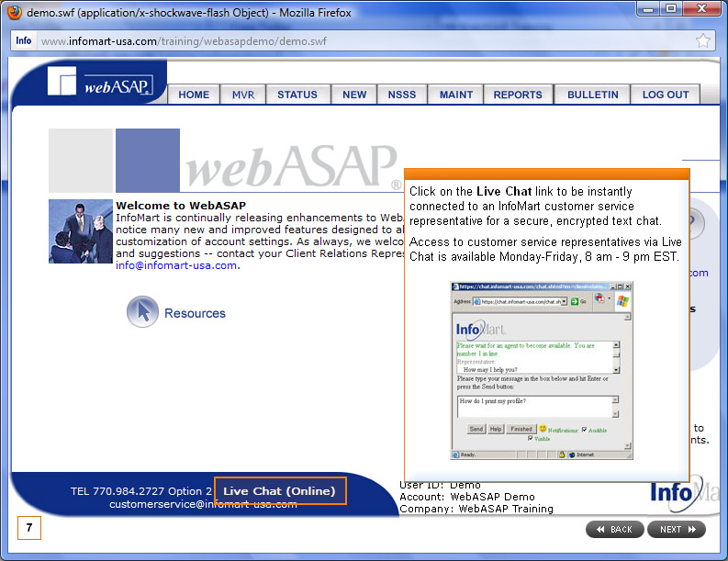Click the Firefox icon in title bar
Screen dimensions: 728x561
tap(15, 12)
